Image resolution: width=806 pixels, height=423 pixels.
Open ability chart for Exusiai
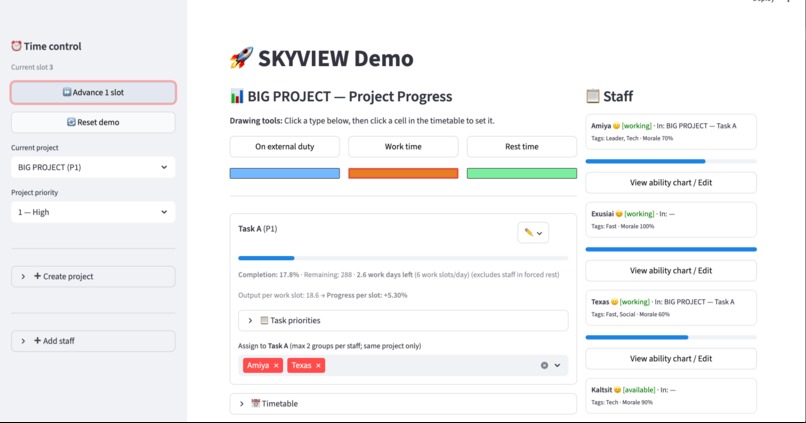671,270
